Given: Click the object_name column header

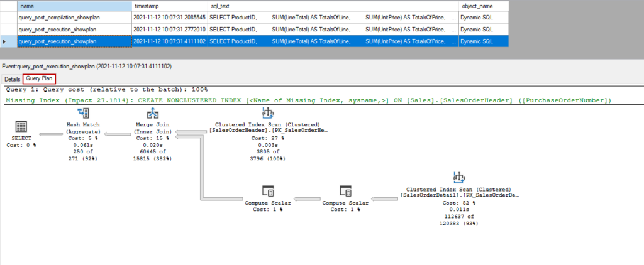Looking at the screenshot, I should click(477, 6).
